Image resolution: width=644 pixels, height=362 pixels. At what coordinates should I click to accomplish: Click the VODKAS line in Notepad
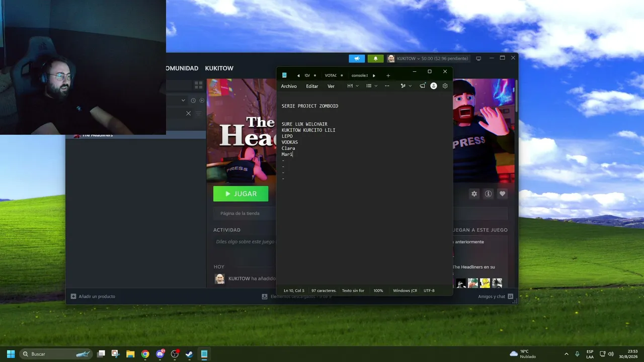click(290, 142)
